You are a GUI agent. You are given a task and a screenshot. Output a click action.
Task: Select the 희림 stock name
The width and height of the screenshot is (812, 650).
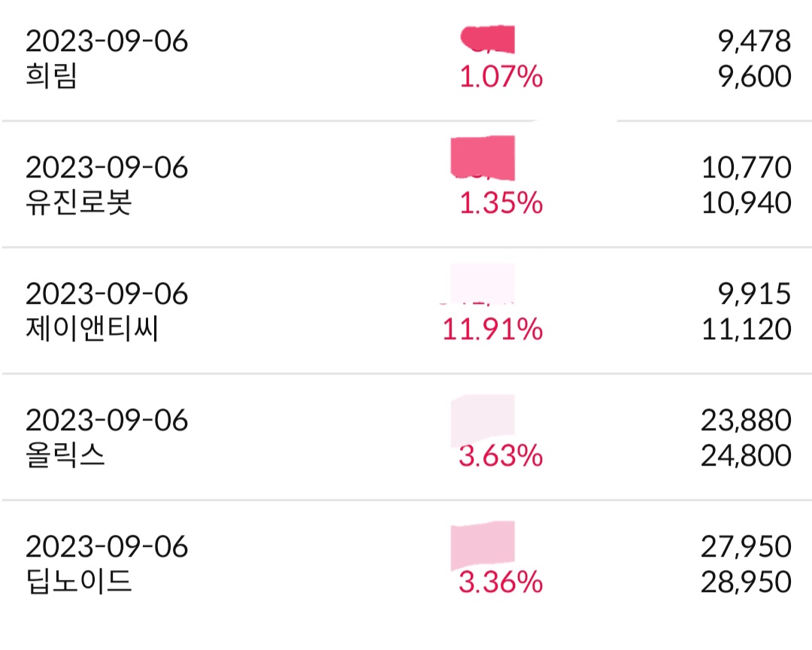(x=52, y=77)
